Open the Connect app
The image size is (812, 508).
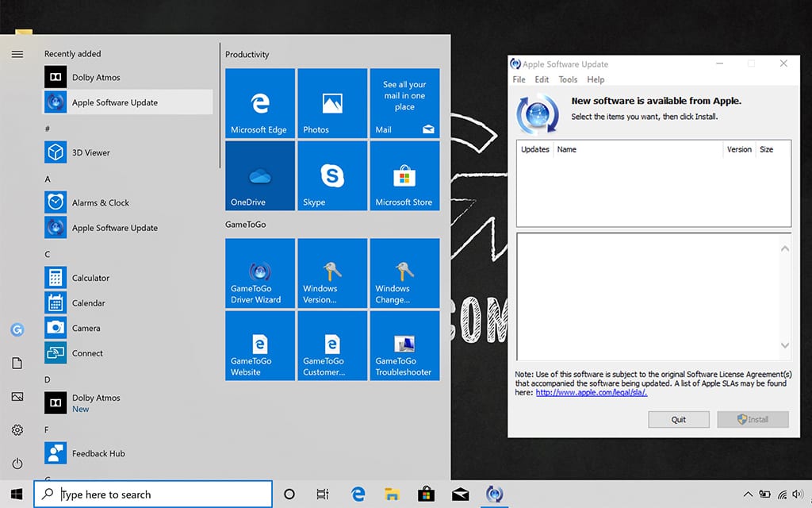pyautogui.click(x=128, y=353)
